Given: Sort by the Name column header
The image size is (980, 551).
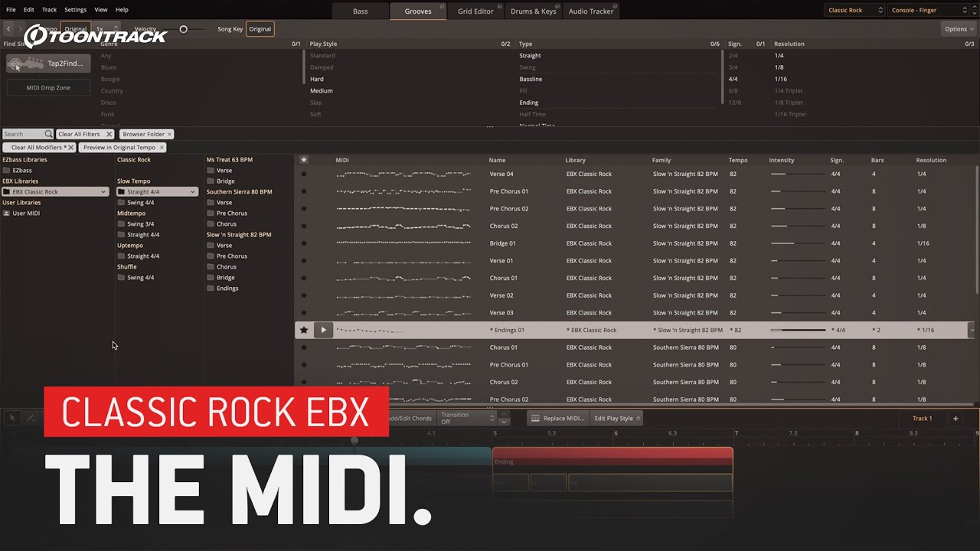Looking at the screenshot, I should (498, 160).
